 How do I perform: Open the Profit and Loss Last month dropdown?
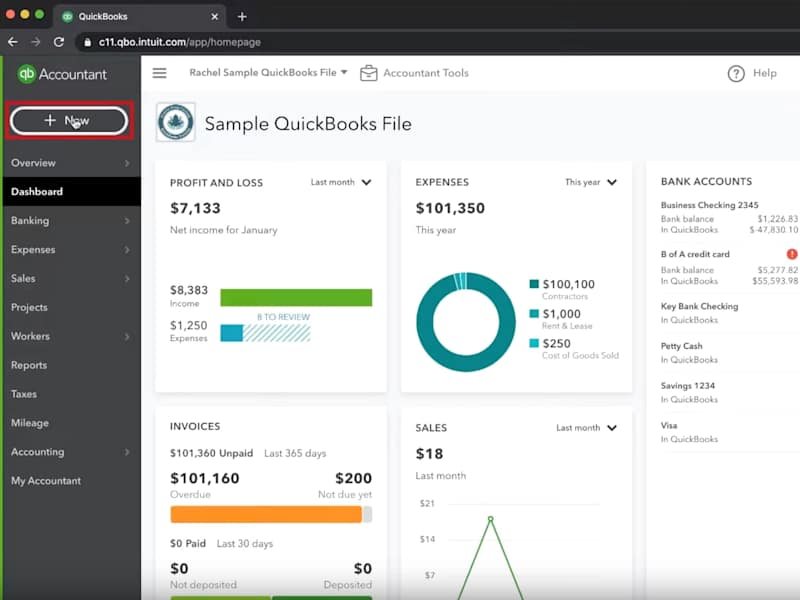pyautogui.click(x=341, y=182)
